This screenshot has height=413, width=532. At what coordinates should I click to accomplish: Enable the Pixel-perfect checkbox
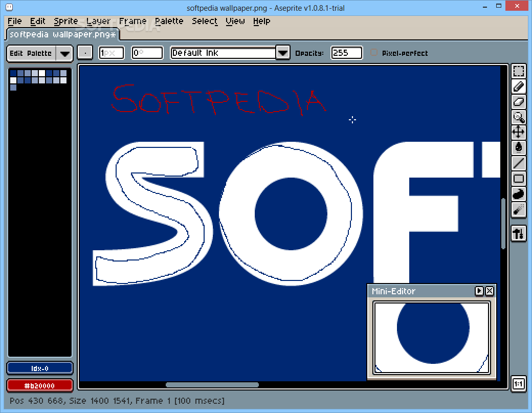(374, 53)
